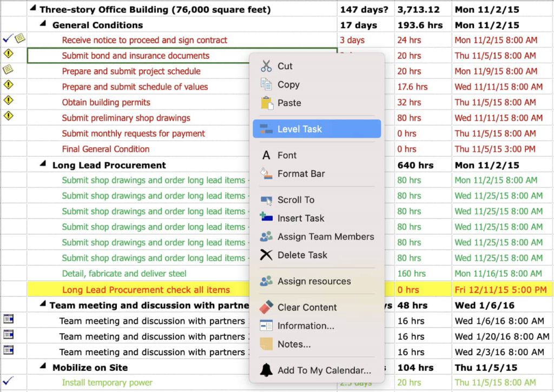
Task: Click the Scroll To cursor icon
Action: pos(267,200)
